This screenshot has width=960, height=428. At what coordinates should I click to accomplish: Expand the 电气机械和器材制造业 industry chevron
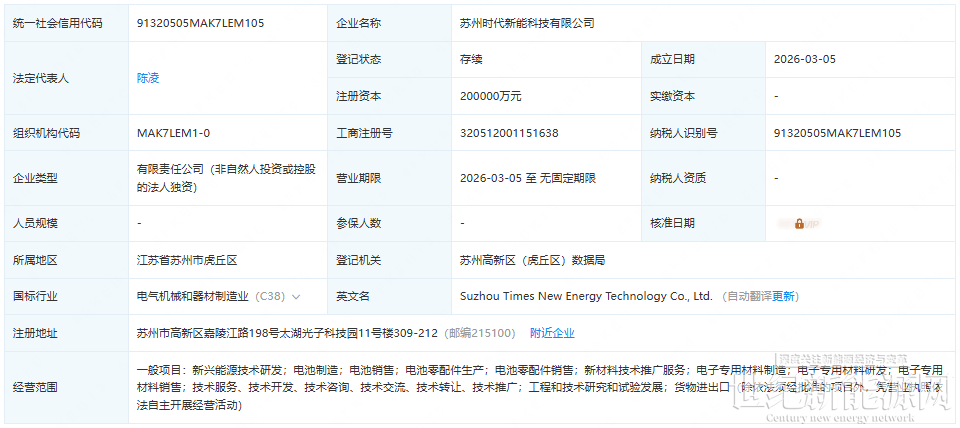click(x=296, y=297)
